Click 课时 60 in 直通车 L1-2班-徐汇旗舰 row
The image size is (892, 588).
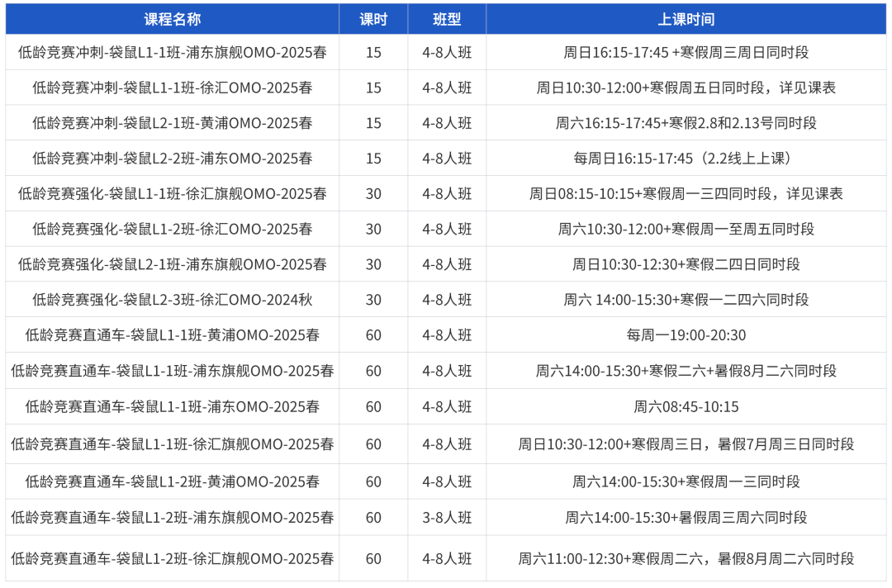[373, 558]
